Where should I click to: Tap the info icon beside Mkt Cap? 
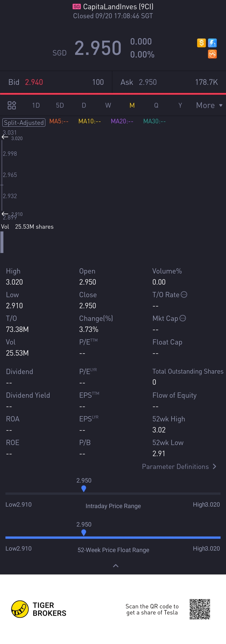(183, 318)
